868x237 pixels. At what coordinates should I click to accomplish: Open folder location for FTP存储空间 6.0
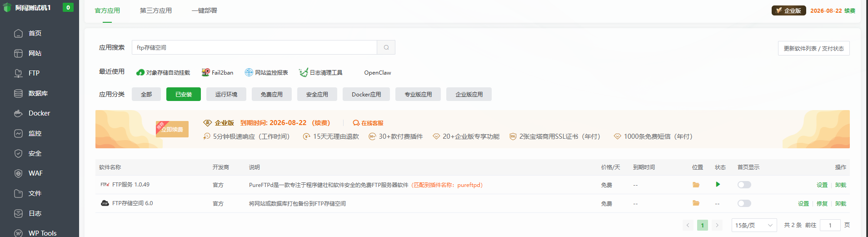tap(696, 203)
